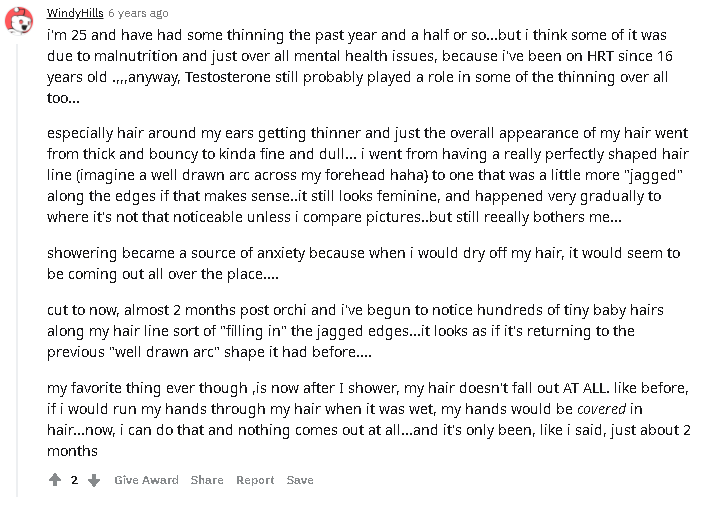The height and width of the screenshot is (514, 711).
Task: Click the vote score number 2
Action: pos(74,480)
